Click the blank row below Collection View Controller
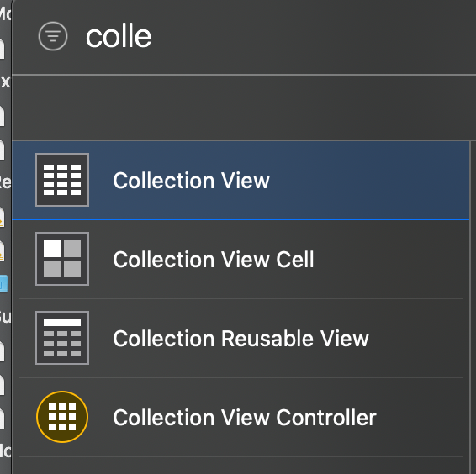Screen dimensions: 476x474 pos(241,466)
